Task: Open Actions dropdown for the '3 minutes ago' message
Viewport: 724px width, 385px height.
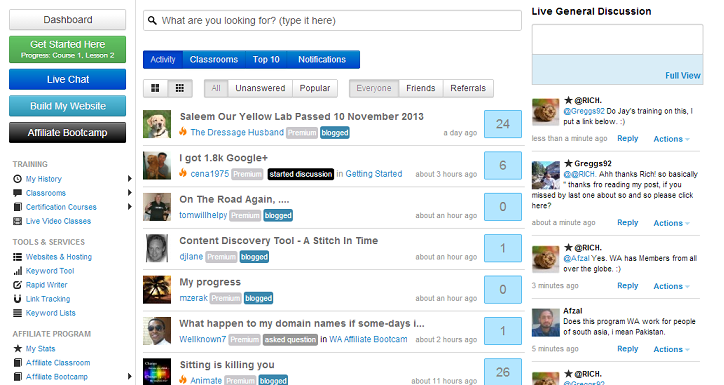Action: click(x=671, y=286)
